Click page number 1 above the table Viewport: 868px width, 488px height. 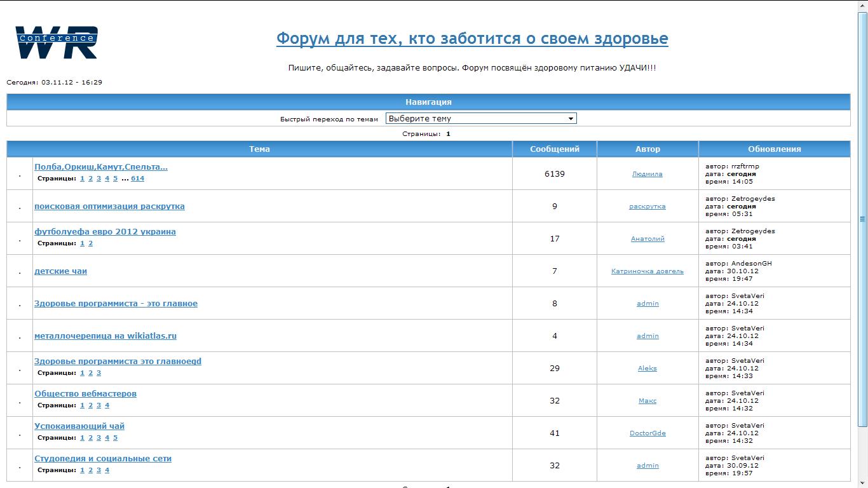(448, 134)
